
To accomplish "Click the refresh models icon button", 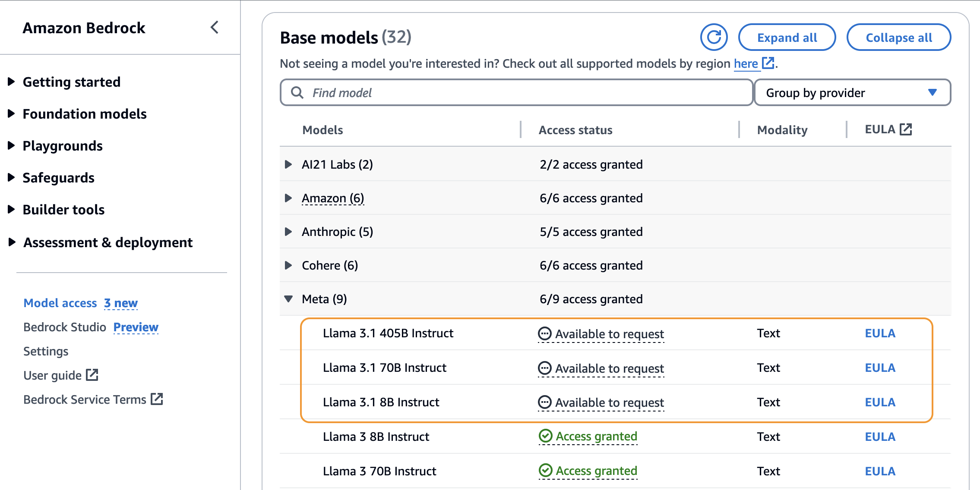I will coord(714,38).
